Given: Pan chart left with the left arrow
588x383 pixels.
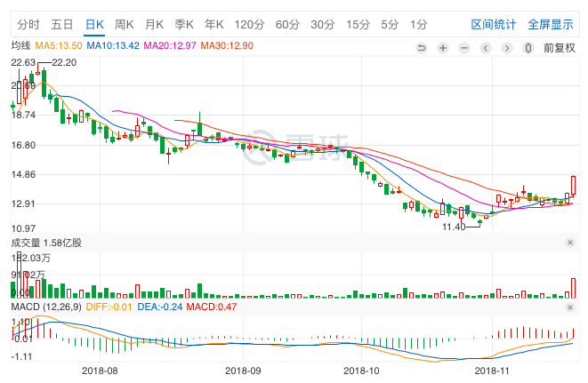Looking at the screenshot, I should pyautogui.click(x=486, y=48).
